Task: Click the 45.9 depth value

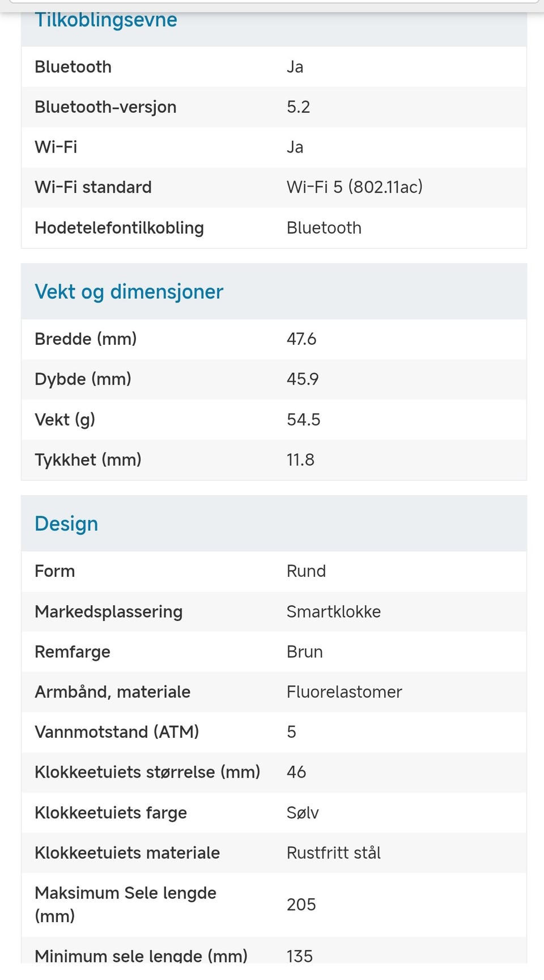Action: click(x=303, y=379)
